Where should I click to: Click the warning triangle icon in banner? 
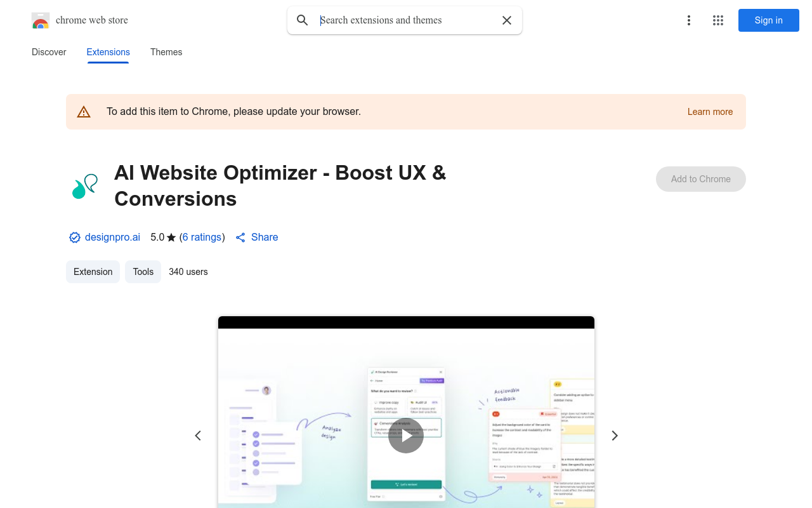coord(84,112)
